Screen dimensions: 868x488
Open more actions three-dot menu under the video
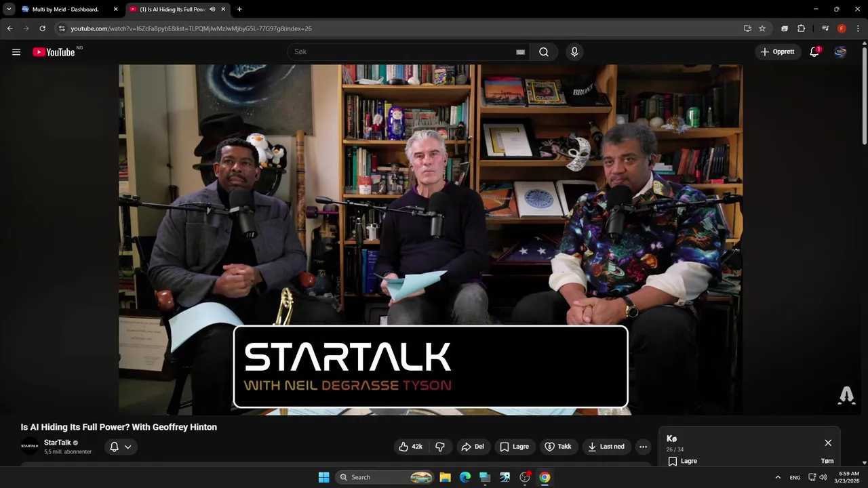[643, 447]
